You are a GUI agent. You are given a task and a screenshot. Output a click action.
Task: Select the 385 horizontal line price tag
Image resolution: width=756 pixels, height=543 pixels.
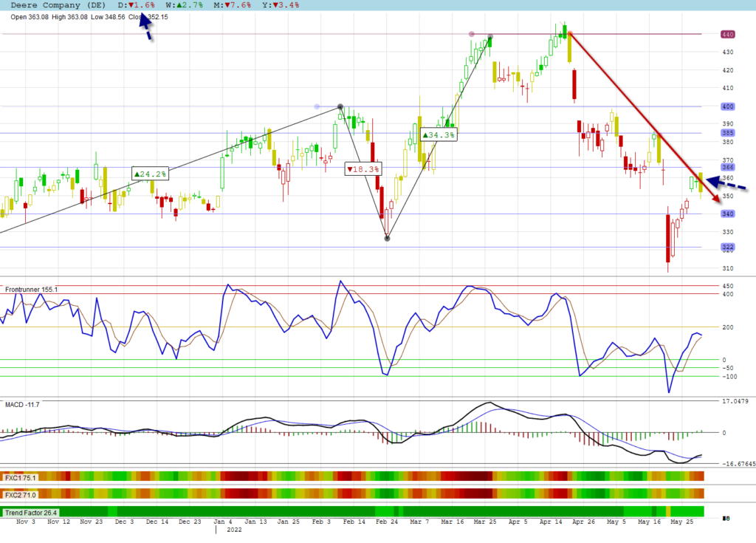coord(727,133)
